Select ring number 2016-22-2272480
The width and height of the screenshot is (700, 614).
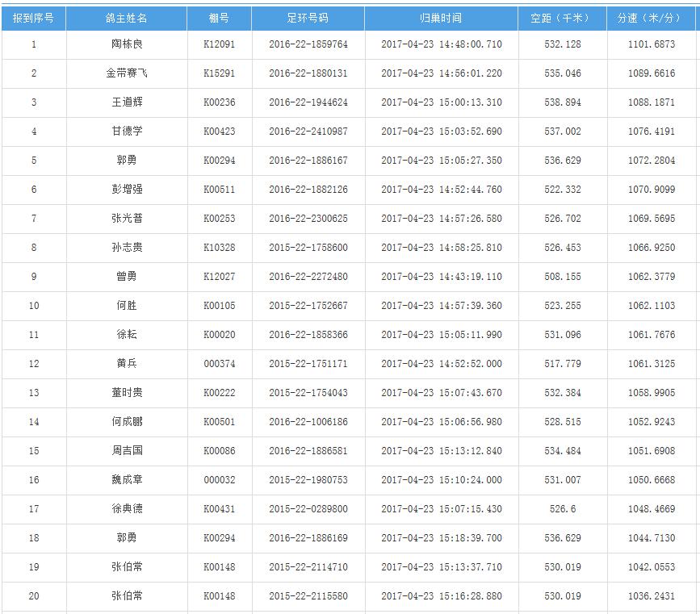(x=308, y=277)
